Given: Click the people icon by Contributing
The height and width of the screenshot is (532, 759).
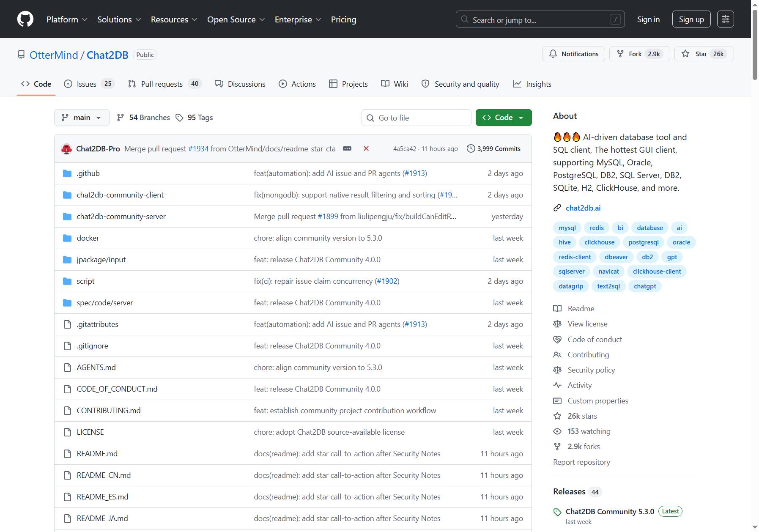Looking at the screenshot, I should tap(557, 355).
